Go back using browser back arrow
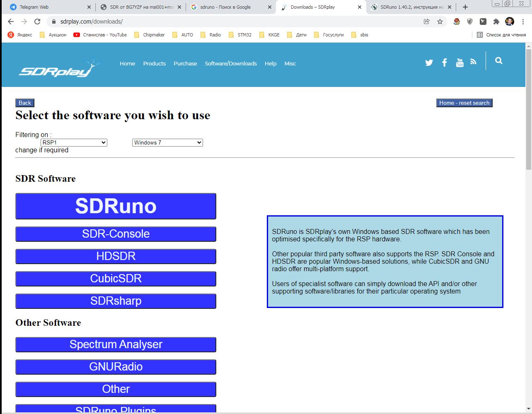The height and width of the screenshot is (414, 532). 11,22
